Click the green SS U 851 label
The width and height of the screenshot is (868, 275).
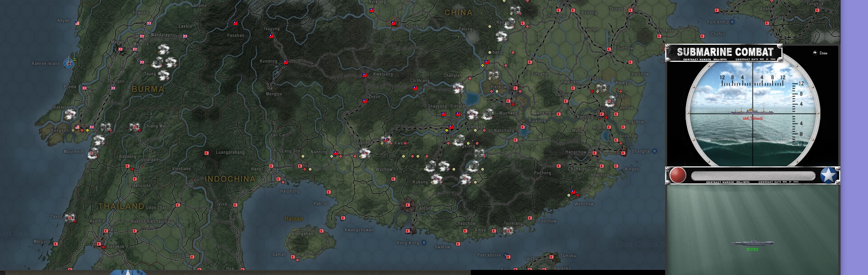[x=752, y=249]
